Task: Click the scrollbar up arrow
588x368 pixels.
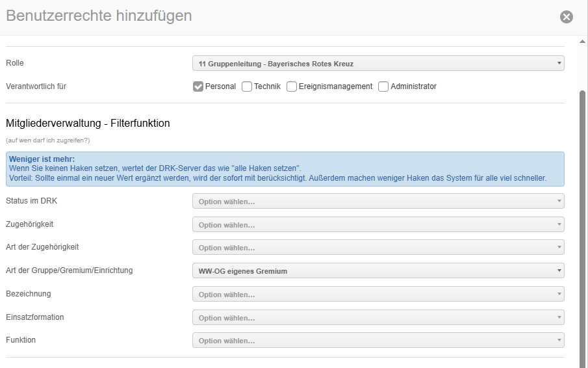Action: pyautogui.click(x=582, y=42)
